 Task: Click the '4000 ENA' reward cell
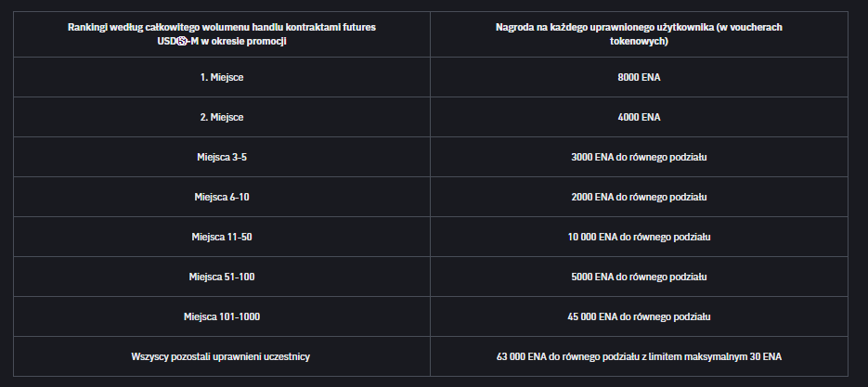coord(639,118)
